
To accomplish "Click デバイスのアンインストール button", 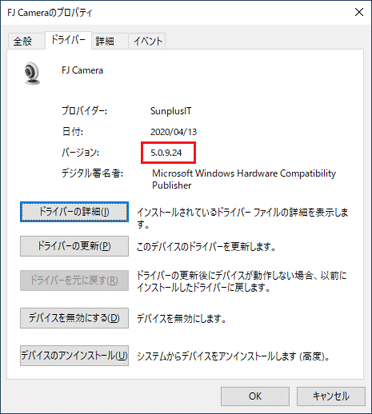I will coord(74,356).
